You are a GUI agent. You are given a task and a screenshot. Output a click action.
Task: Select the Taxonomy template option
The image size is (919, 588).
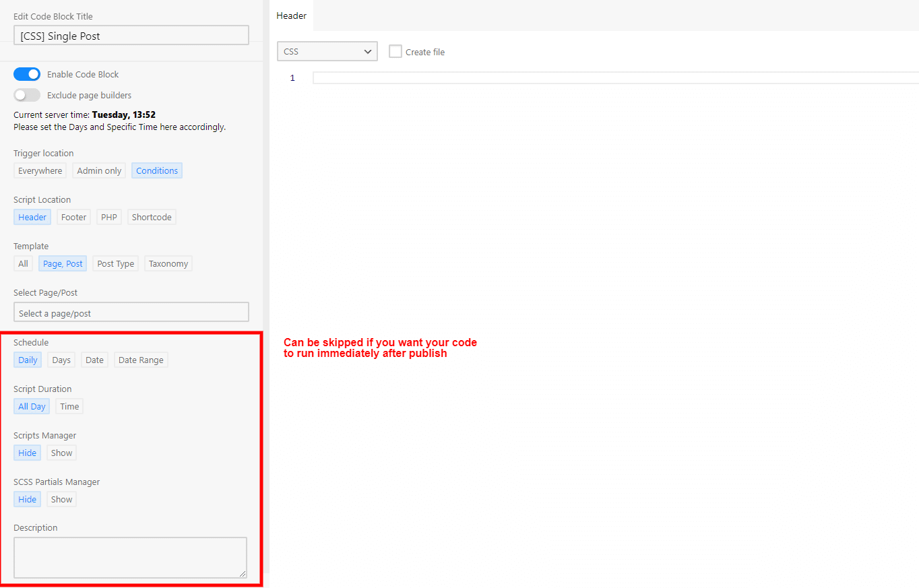tap(168, 264)
